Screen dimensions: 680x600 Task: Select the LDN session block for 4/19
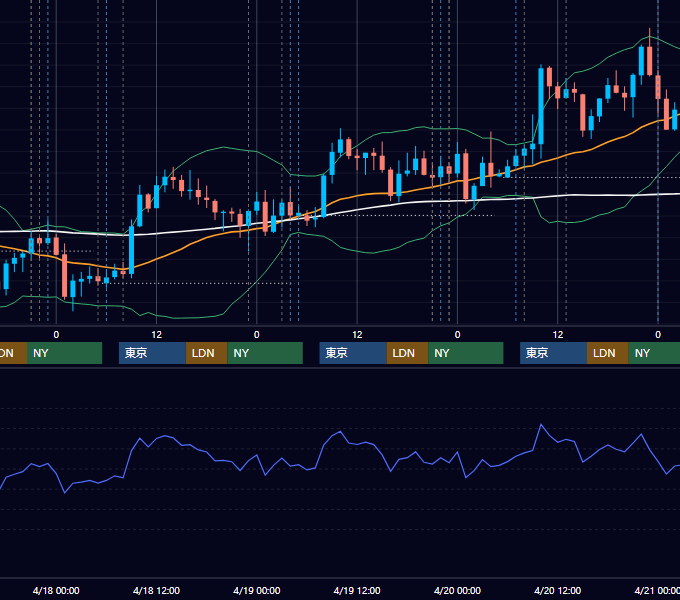[x=407, y=353]
